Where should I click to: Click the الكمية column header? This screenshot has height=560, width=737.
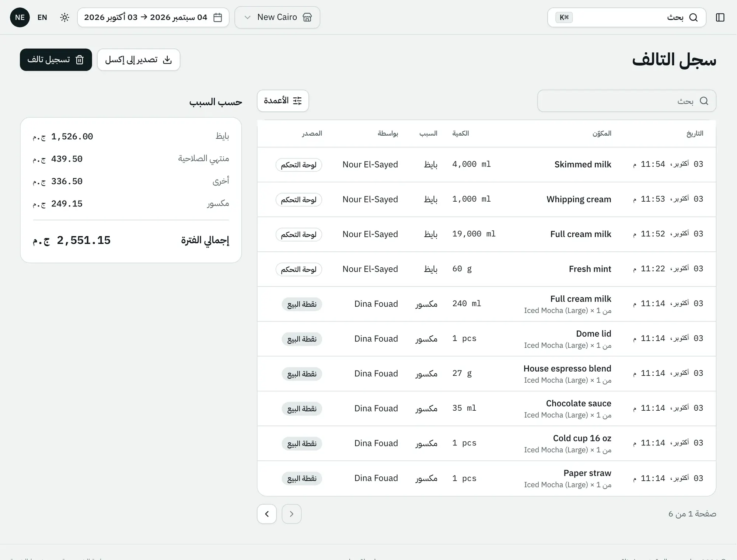(461, 133)
